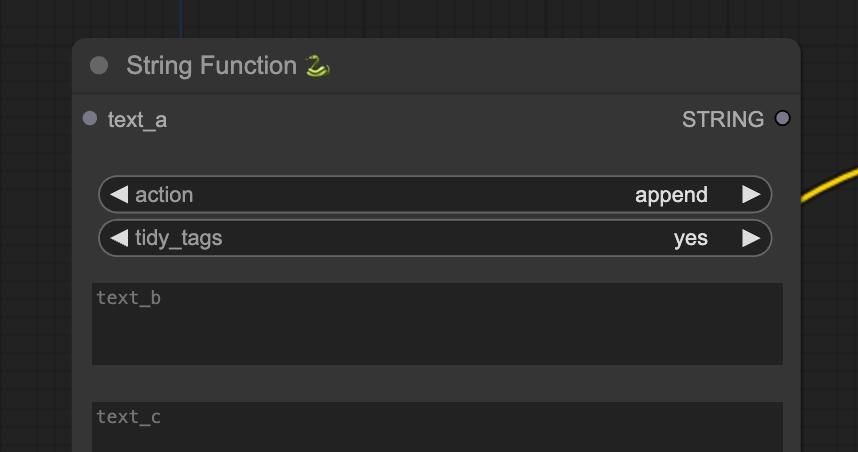Toggle the tidy_tags yes value
The width and height of the screenshot is (858, 452).
690,238
